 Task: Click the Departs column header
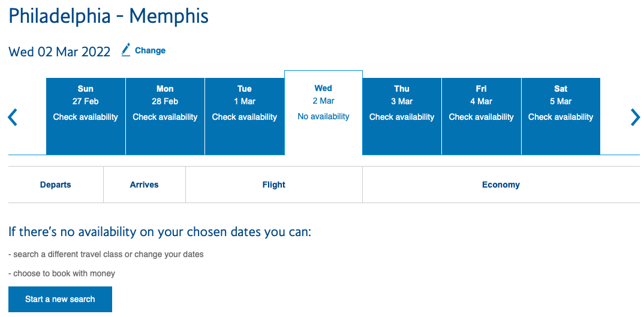56,185
